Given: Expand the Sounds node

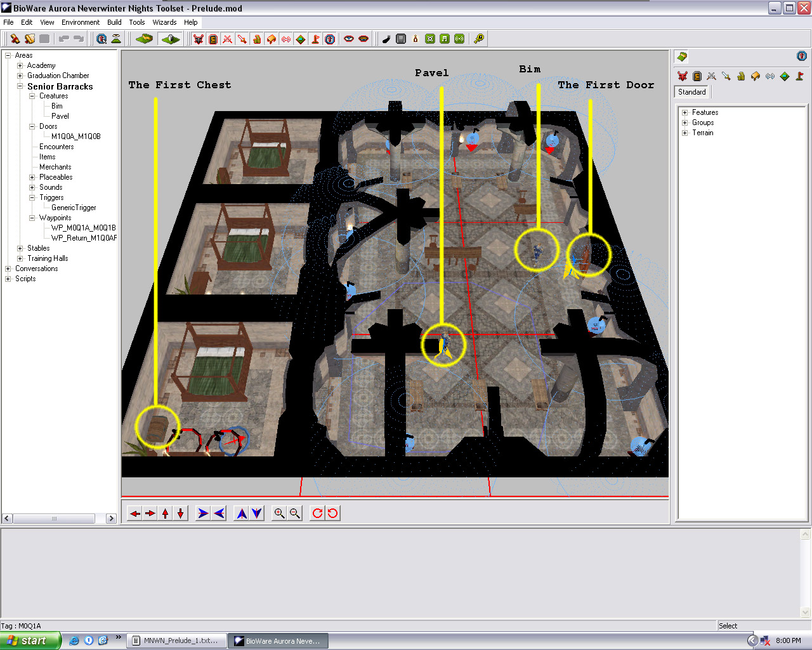Looking at the screenshot, I should (x=32, y=187).
